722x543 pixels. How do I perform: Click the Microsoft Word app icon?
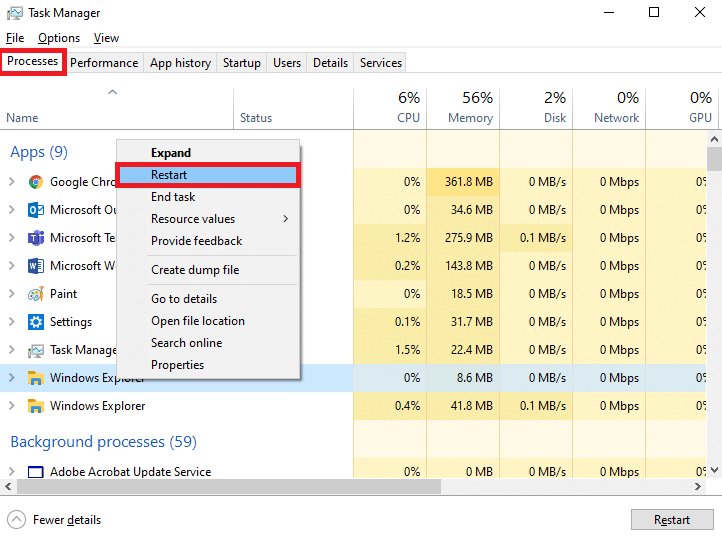coord(35,266)
